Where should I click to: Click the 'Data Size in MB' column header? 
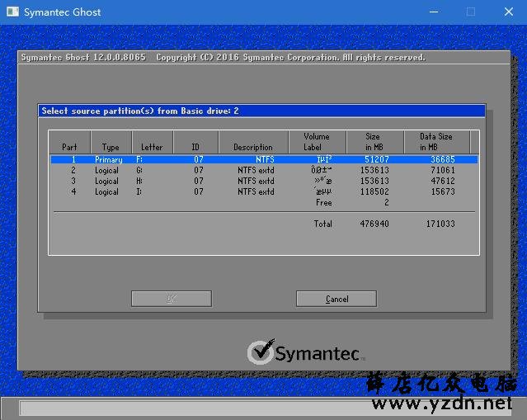click(436, 142)
